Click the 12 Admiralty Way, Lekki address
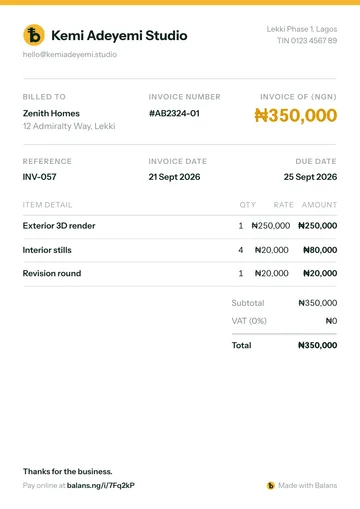Viewport: 360px width, 509px height. (69, 126)
